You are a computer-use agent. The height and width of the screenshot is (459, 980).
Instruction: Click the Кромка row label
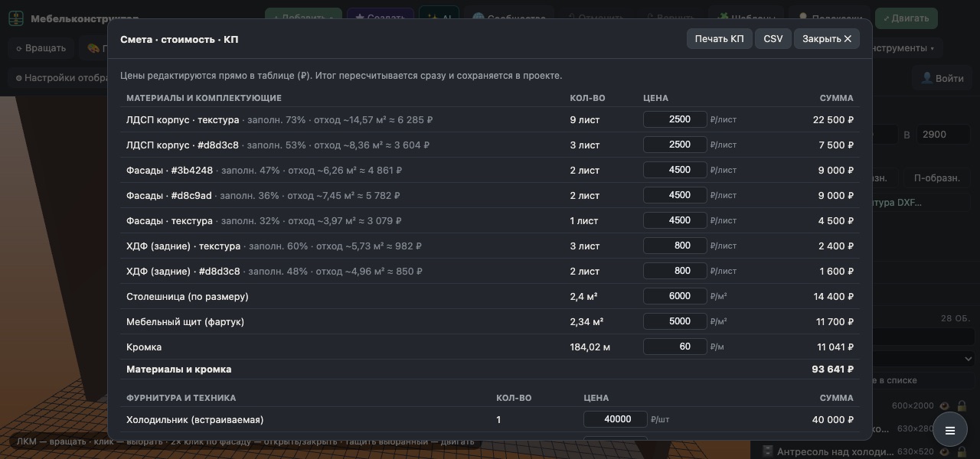point(144,347)
